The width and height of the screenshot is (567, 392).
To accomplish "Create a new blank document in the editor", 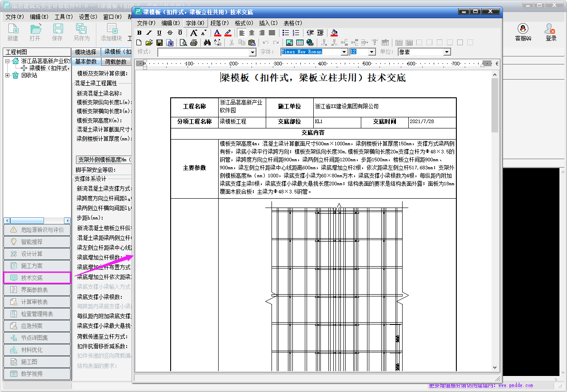I will click(139, 43).
